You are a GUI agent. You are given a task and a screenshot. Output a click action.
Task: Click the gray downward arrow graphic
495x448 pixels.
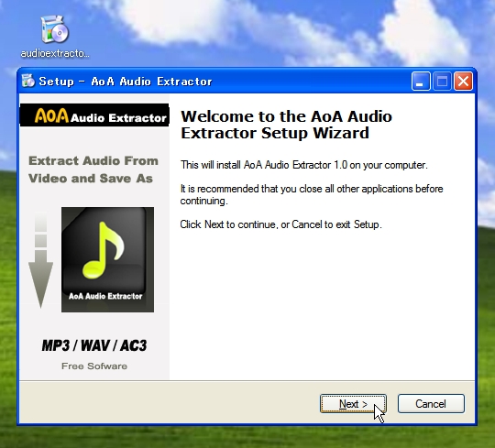coord(40,259)
